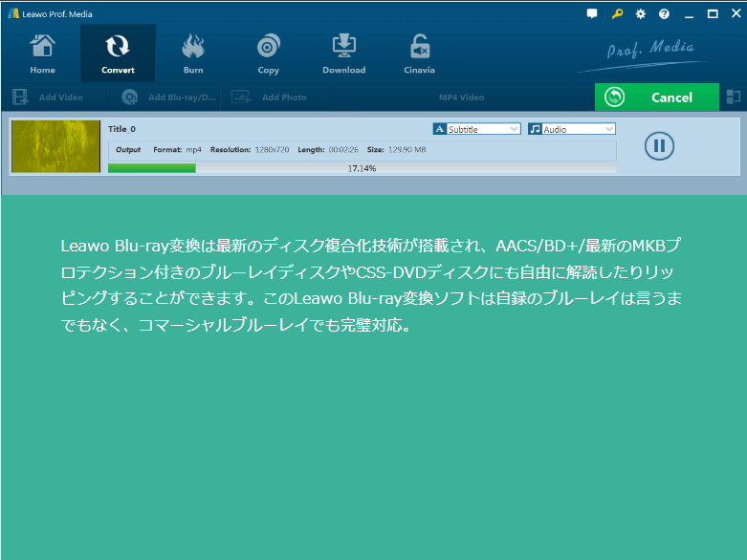Image resolution: width=747 pixels, height=560 pixels.
Task: Open settings via the gear icon
Action: [x=641, y=14]
